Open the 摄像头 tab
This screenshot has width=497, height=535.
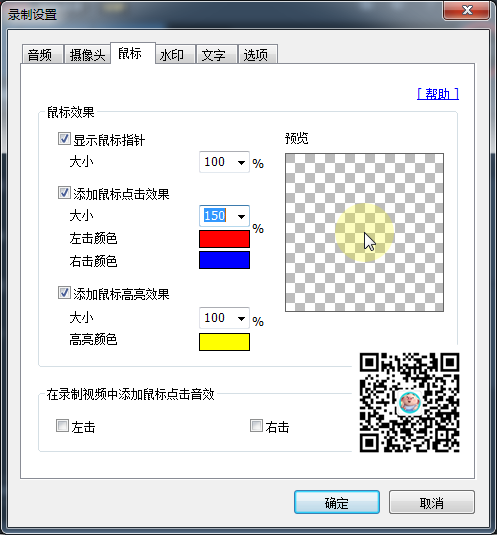click(x=87, y=54)
